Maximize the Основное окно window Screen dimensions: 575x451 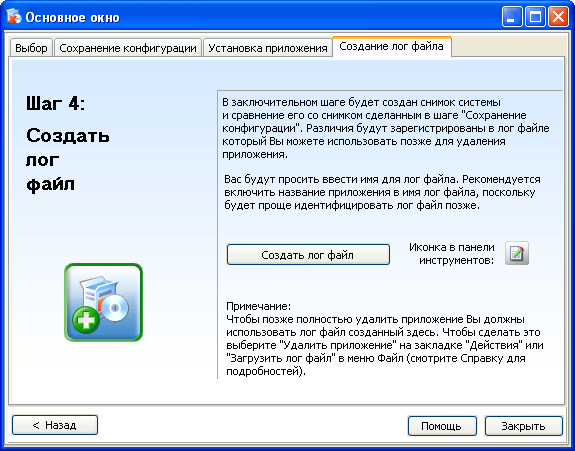click(535, 17)
